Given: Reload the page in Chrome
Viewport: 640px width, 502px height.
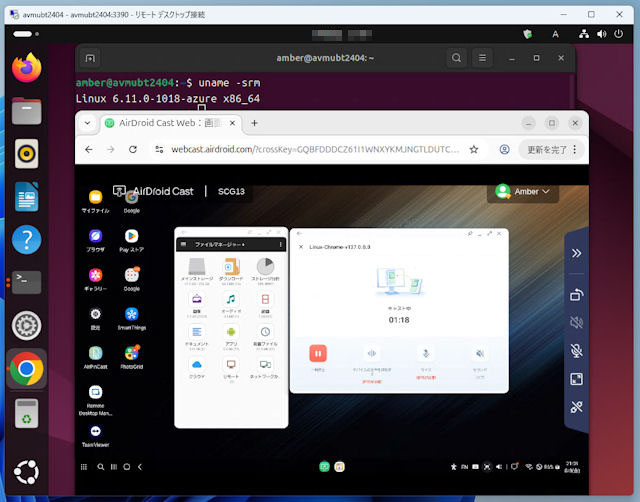Looking at the screenshot, I should click(133, 149).
